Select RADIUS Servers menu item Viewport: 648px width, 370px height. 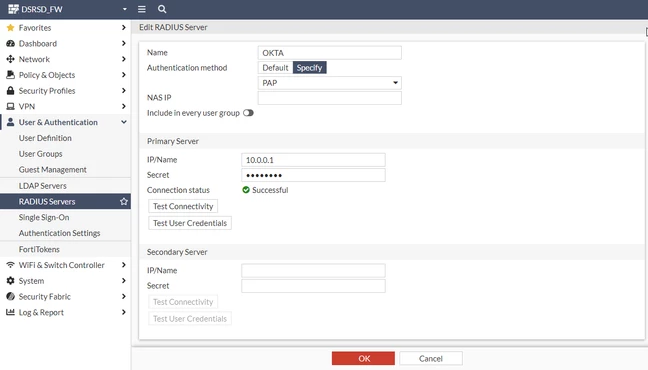tap(65, 201)
